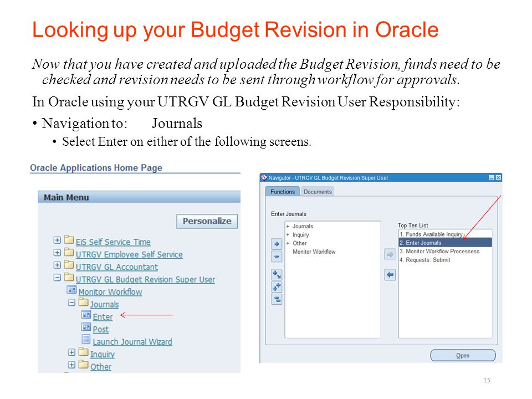Click the Oracle Navigator window title icon
The height and width of the screenshot is (399, 532).
click(264, 177)
